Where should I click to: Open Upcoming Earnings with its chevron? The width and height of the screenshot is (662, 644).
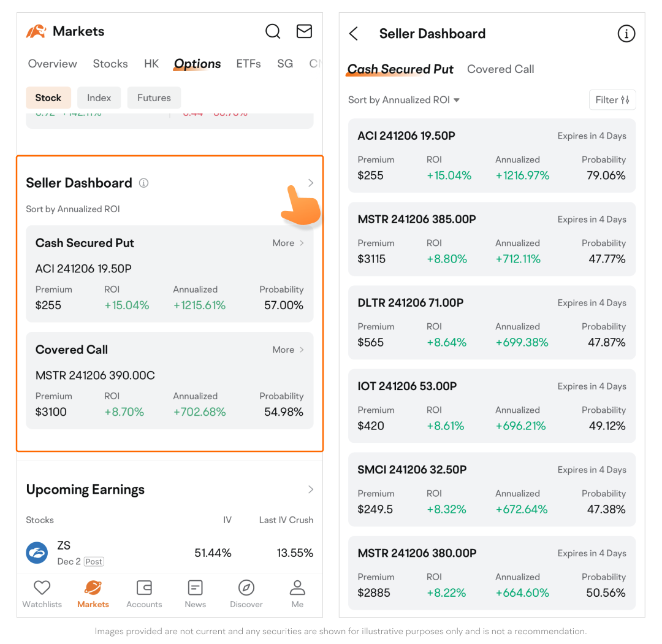pos(311,489)
